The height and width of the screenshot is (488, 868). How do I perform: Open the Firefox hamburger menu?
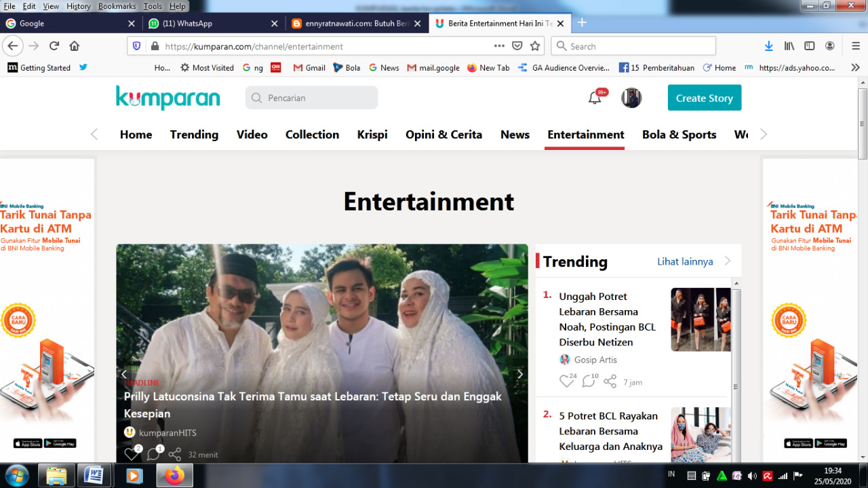[x=856, y=45]
